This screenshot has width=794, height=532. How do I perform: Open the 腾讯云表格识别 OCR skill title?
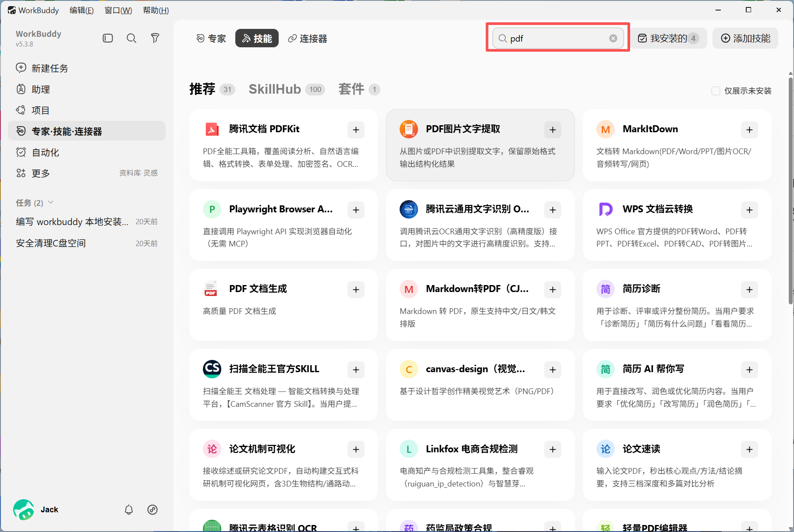(273, 528)
